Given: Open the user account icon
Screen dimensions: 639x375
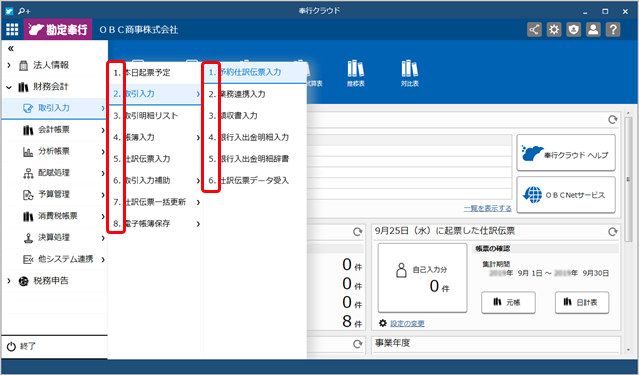Looking at the screenshot, I should pyautogui.click(x=593, y=29).
